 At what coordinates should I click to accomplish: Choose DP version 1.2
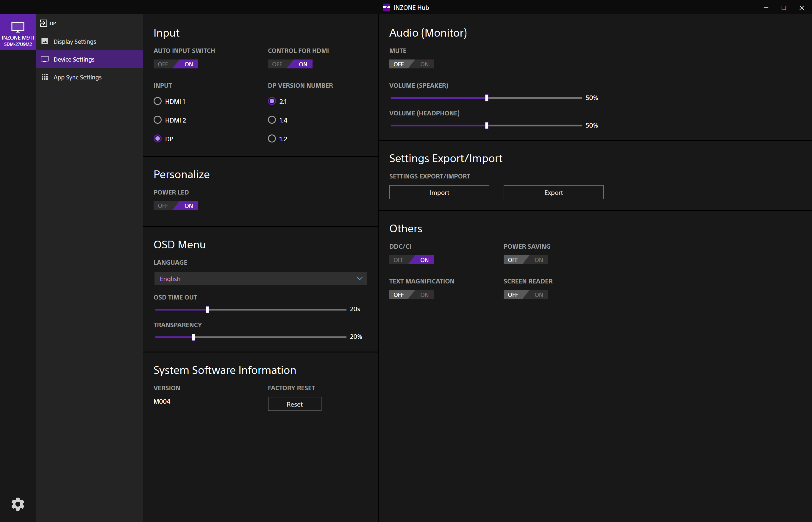(272, 138)
